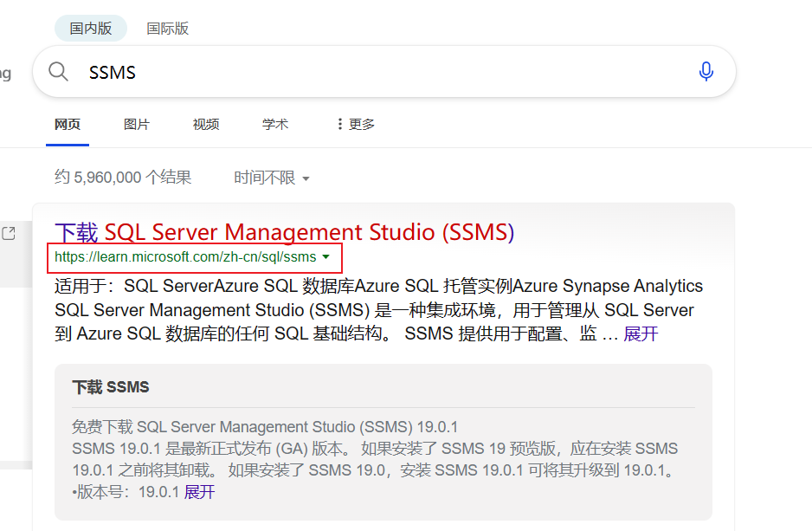The height and width of the screenshot is (531, 812).
Task: Start voice search with microphone icon
Action: [x=706, y=72]
